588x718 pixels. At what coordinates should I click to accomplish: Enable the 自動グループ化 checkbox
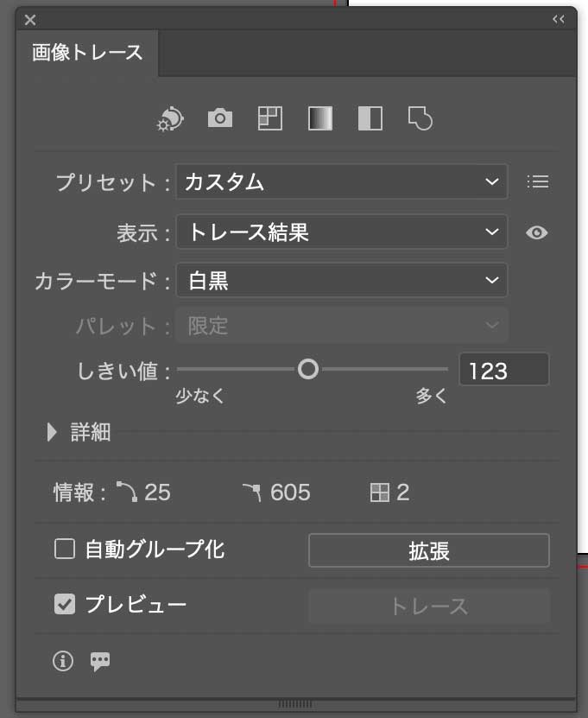(65, 549)
